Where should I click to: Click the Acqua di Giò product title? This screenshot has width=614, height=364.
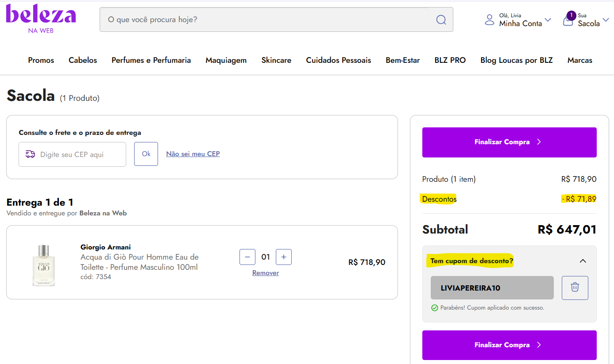pos(139,262)
